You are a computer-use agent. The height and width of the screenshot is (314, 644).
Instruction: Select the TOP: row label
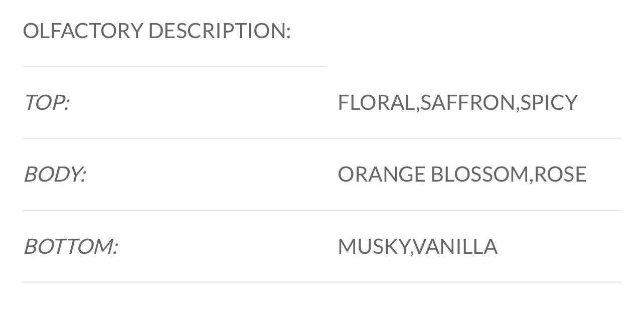pyautogui.click(x=46, y=102)
